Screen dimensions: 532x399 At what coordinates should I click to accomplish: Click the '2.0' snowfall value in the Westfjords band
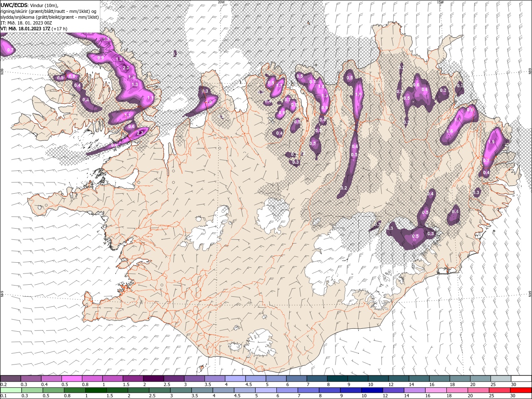126,68
